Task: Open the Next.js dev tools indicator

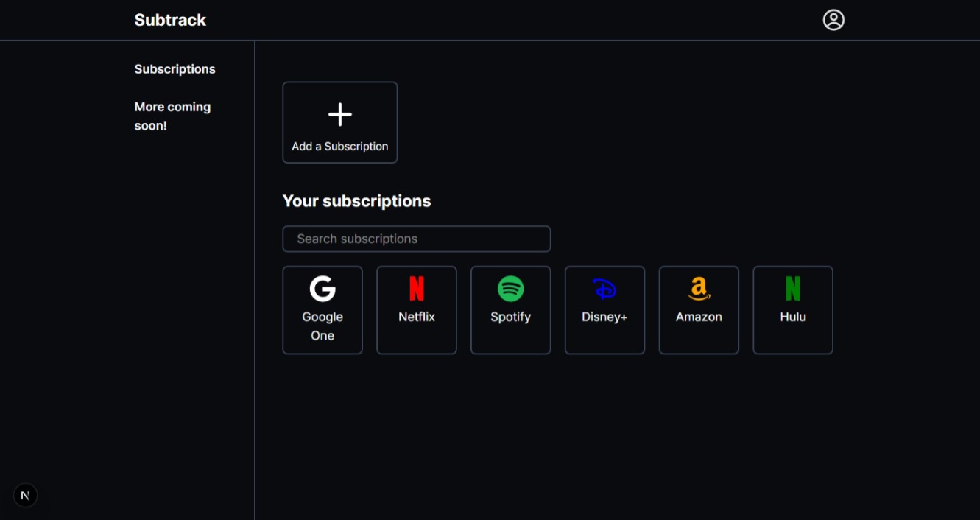Action: [x=26, y=496]
